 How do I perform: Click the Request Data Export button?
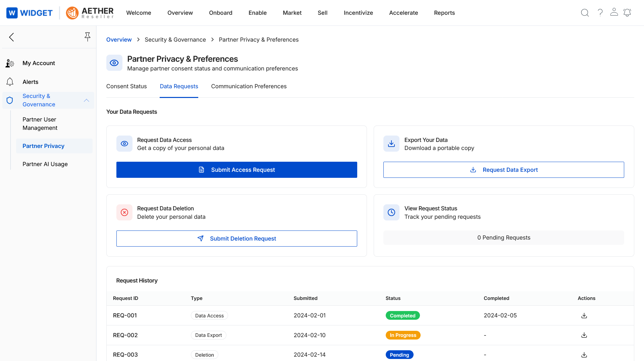[503, 170]
